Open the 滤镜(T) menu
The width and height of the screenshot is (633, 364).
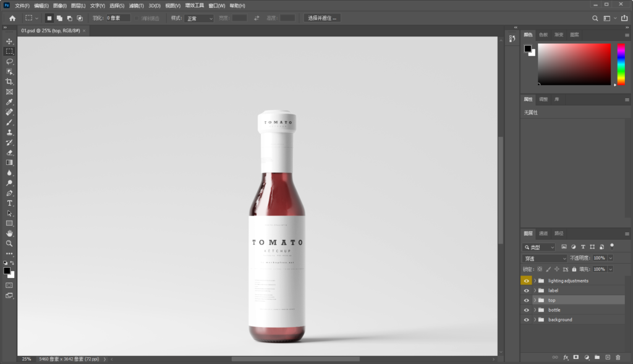pos(136,6)
